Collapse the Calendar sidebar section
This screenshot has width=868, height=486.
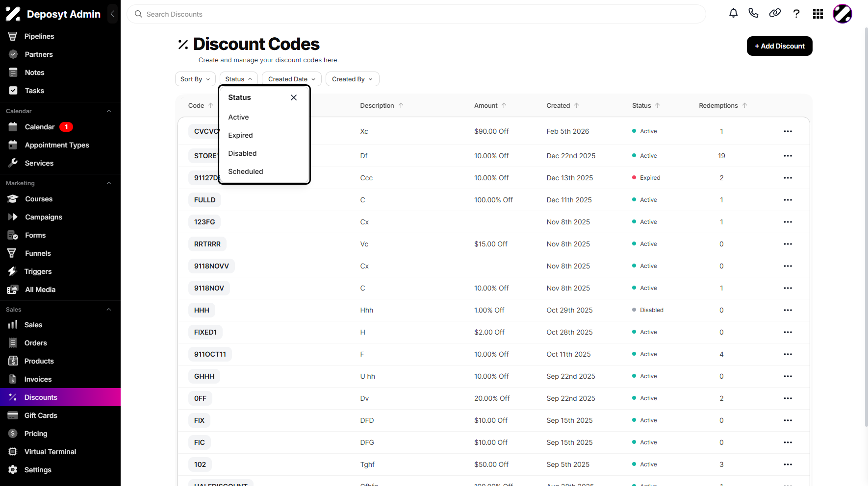coord(109,111)
